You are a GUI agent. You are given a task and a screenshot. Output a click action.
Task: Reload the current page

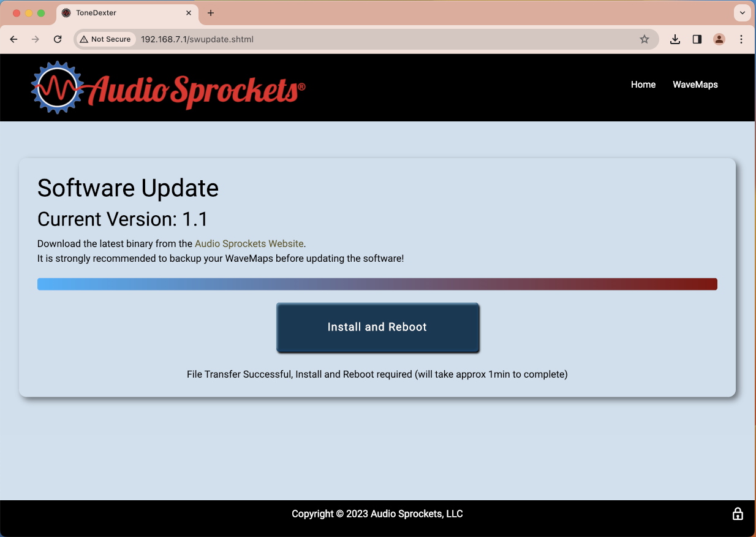point(58,39)
